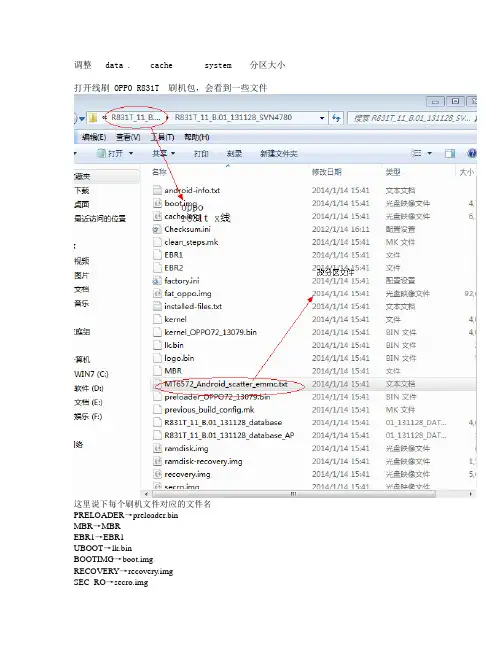Open the 帮助(H) menu
The image size is (502, 649).
click(x=197, y=137)
